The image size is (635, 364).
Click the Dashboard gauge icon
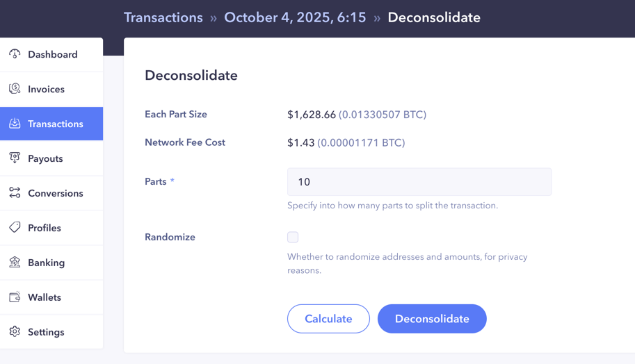coord(15,54)
